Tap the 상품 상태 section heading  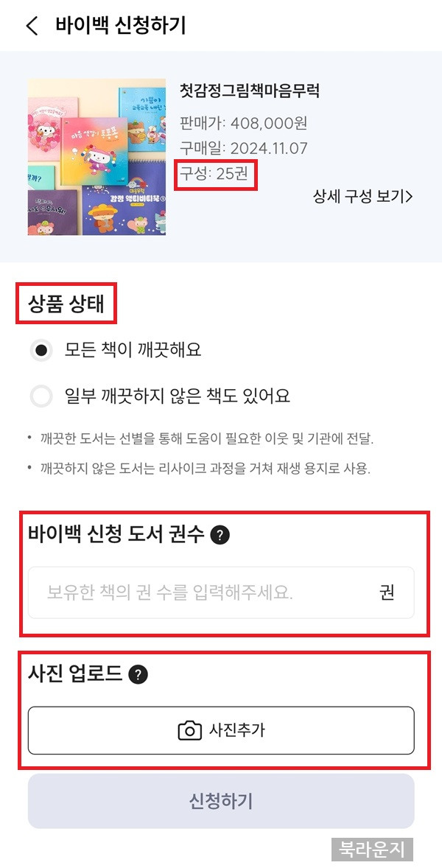click(x=66, y=304)
